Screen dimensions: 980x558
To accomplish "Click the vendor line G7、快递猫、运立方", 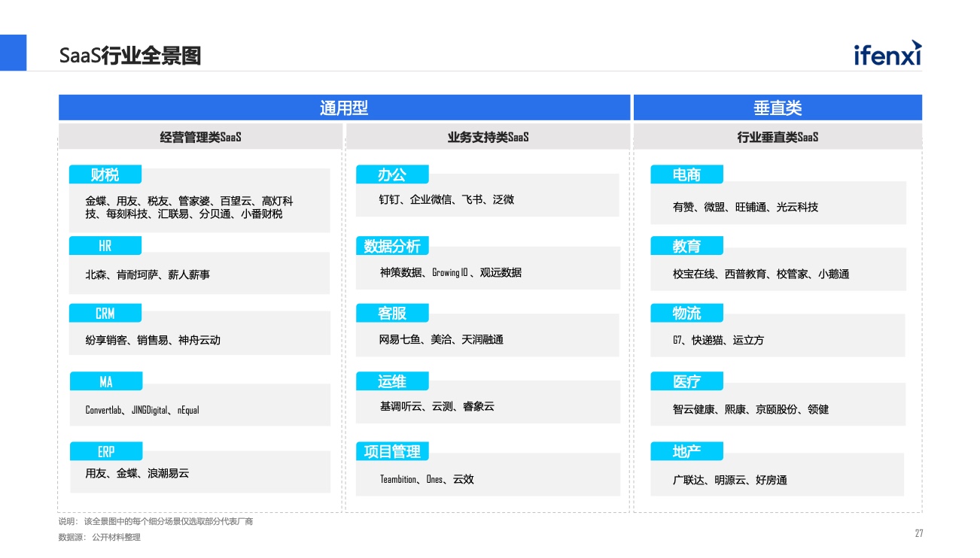I will coord(718,340).
